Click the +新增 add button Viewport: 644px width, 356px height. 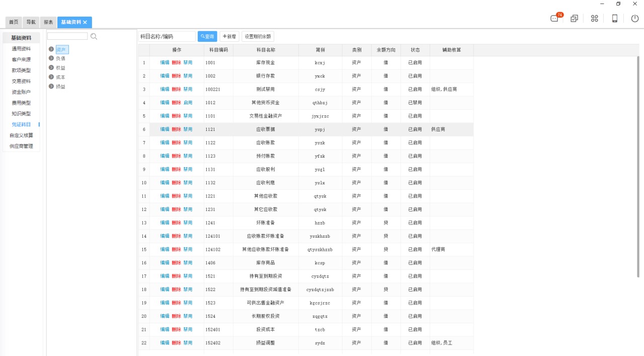(x=229, y=37)
